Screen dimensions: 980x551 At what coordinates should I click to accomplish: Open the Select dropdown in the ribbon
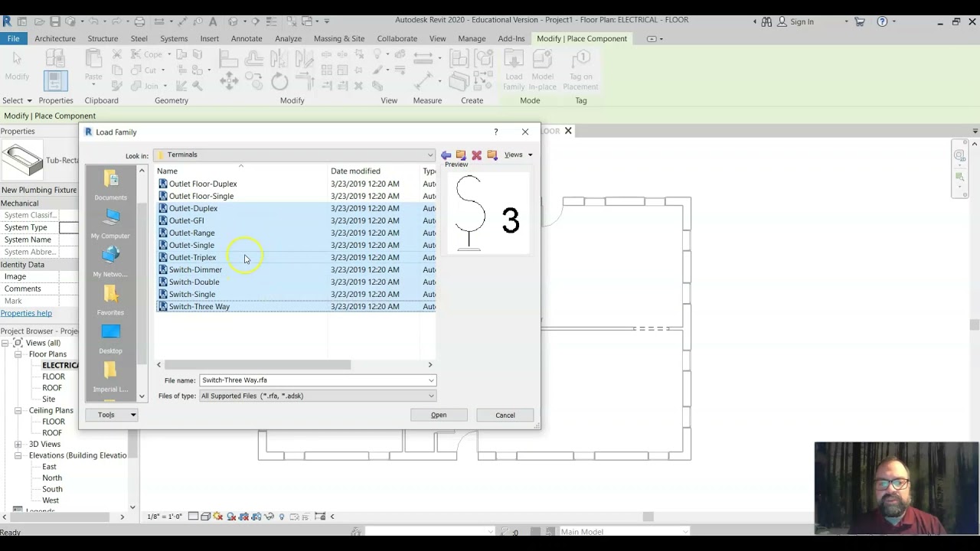(17, 100)
